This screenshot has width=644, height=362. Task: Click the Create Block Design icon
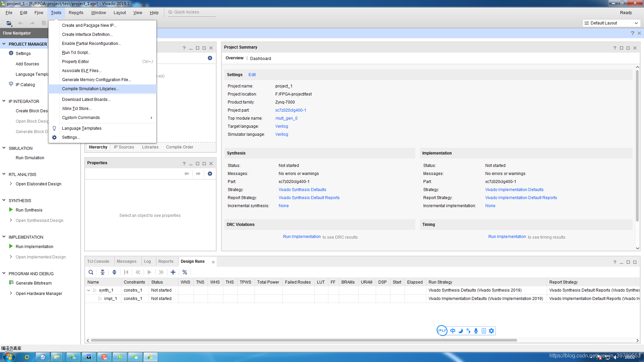tap(32, 111)
